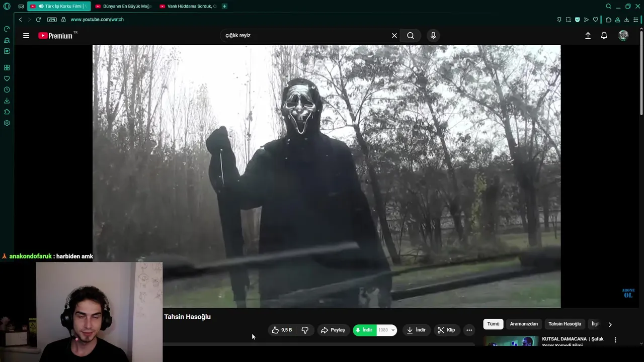Open YouTube notifications bell

(604, 36)
